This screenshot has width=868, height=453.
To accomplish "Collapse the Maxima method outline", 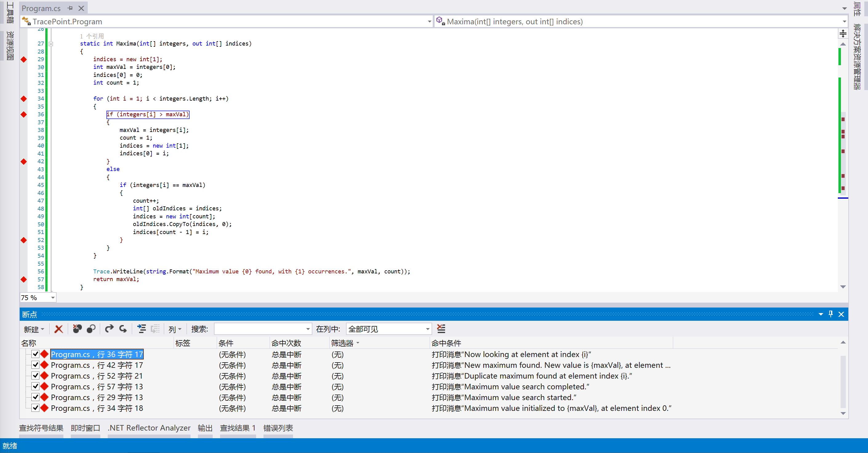I will tap(51, 44).
